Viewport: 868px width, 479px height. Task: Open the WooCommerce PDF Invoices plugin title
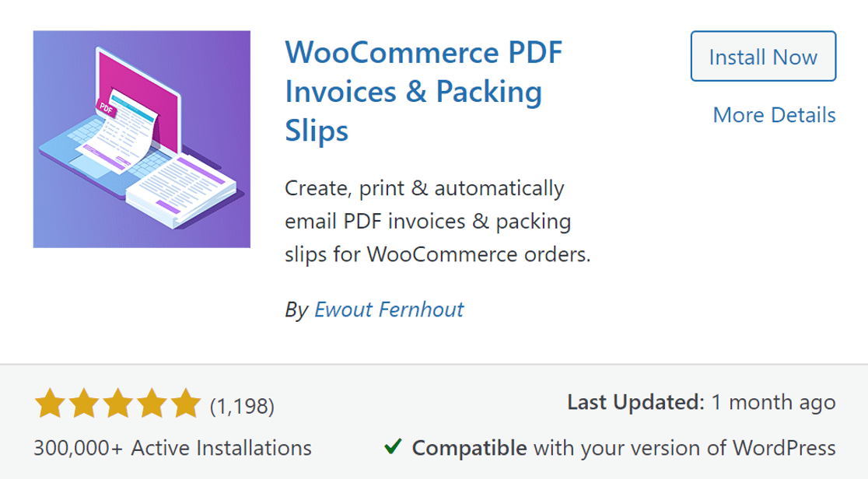coord(425,89)
